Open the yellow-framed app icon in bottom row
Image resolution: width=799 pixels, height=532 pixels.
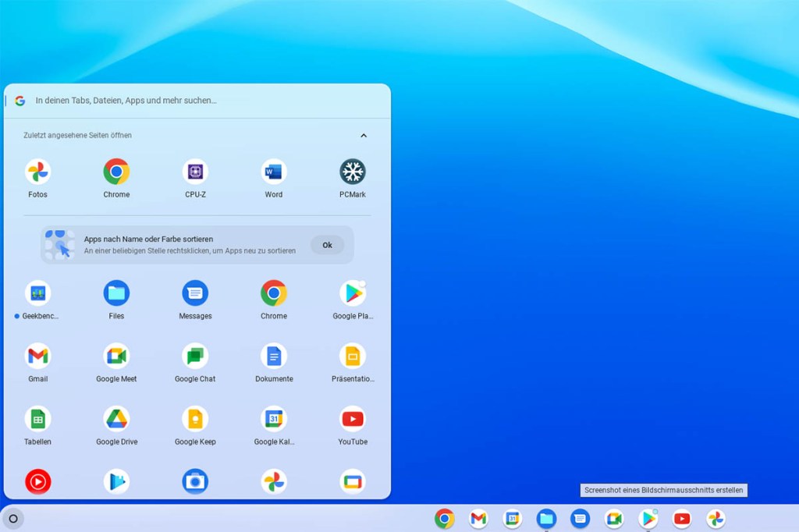pyautogui.click(x=353, y=481)
